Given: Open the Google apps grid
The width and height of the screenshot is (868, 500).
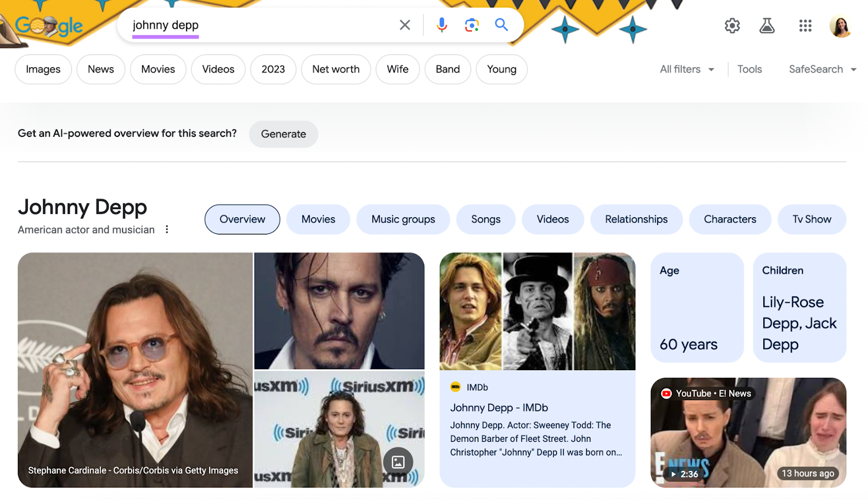Looking at the screenshot, I should point(805,26).
